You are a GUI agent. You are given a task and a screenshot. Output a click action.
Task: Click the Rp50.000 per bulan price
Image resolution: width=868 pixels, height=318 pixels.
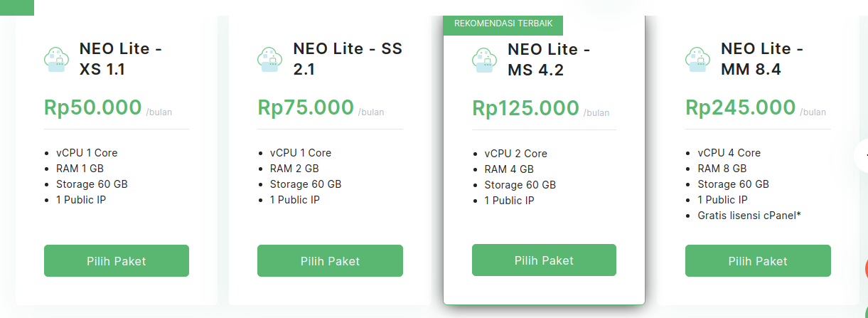coord(93,107)
